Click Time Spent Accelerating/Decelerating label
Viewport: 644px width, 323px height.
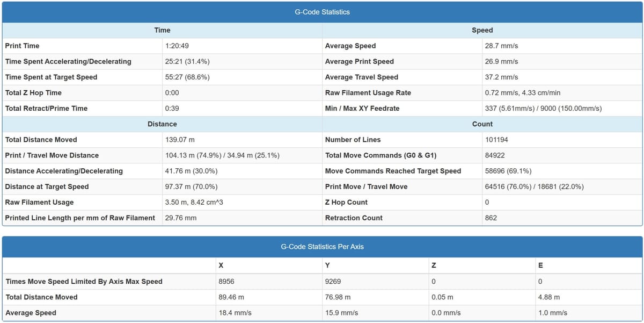pyautogui.click(x=68, y=61)
